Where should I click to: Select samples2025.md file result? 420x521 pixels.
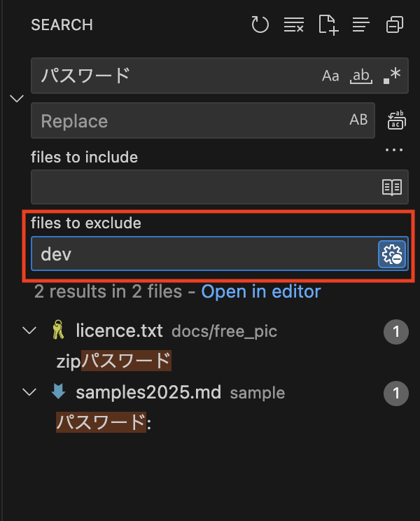click(148, 392)
